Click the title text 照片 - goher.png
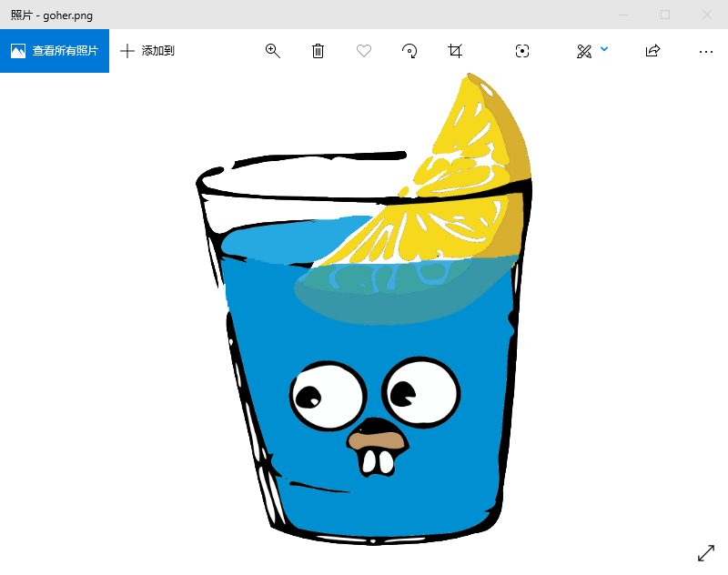This screenshot has width=728, height=575. click(x=51, y=15)
